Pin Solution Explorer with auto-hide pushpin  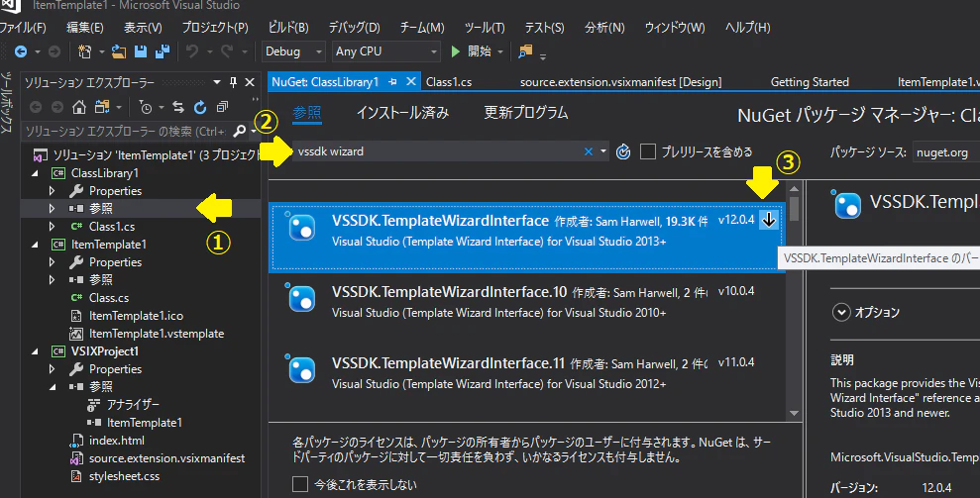[233, 82]
